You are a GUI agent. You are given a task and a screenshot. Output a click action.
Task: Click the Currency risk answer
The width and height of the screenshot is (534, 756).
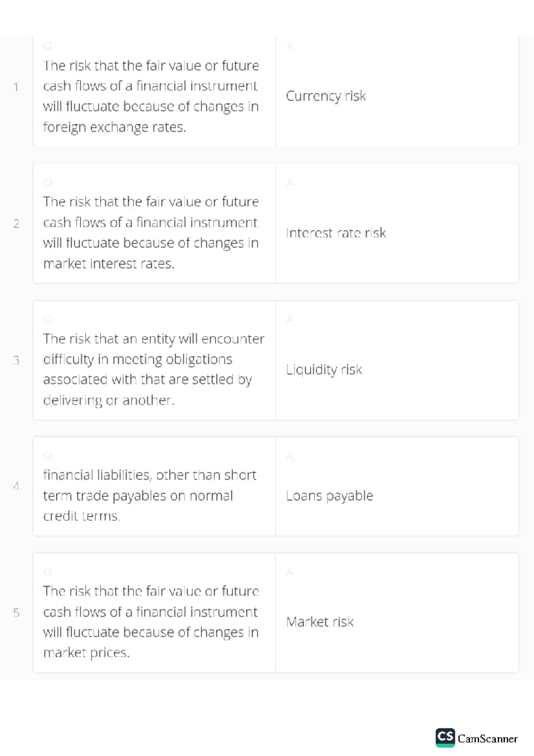tap(326, 96)
